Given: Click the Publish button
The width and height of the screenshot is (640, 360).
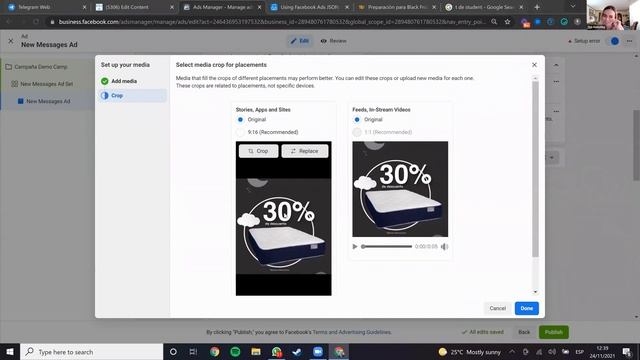Looking at the screenshot, I should [x=553, y=332].
